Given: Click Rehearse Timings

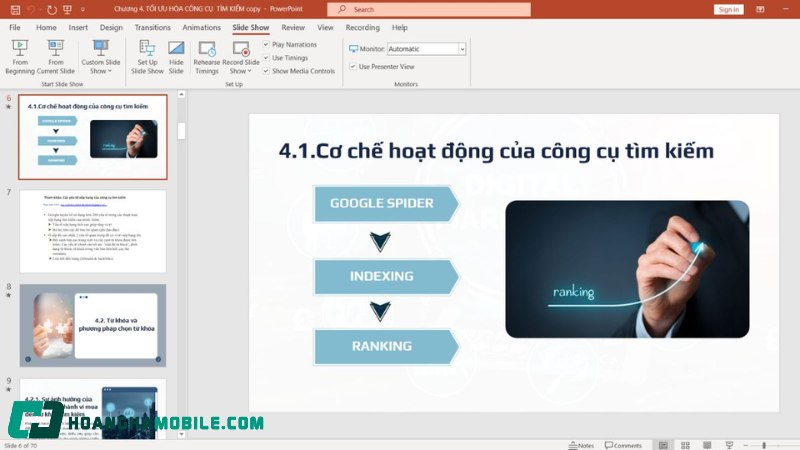Looking at the screenshot, I should (207, 57).
